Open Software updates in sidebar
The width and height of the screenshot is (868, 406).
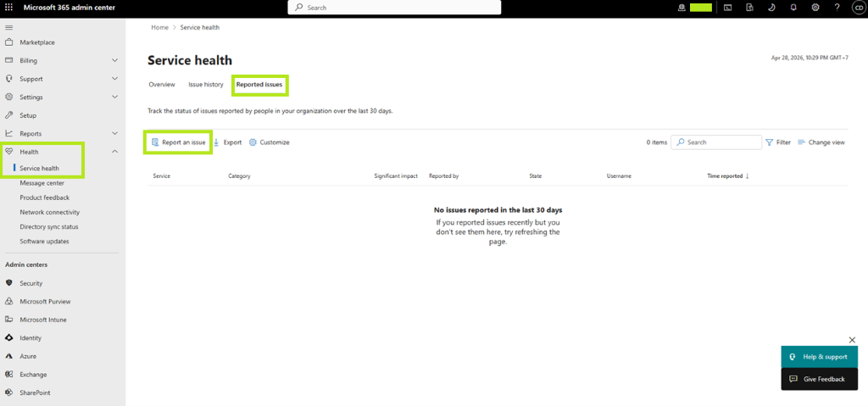(44, 242)
